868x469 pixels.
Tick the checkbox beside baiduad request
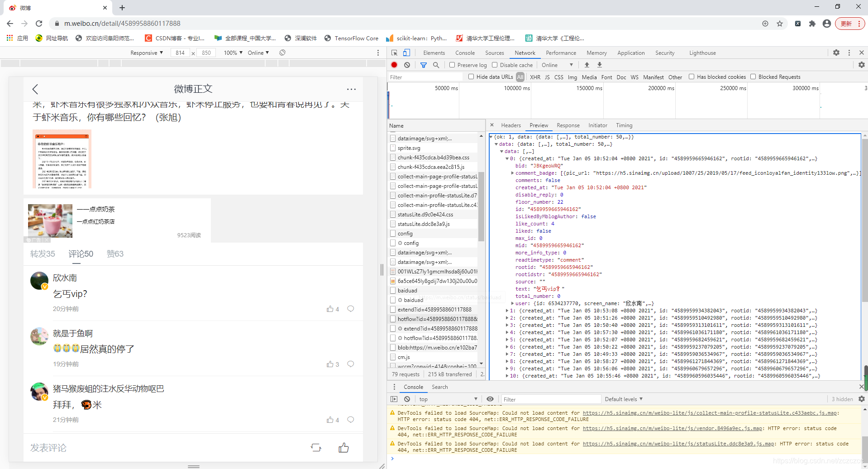(x=393, y=290)
